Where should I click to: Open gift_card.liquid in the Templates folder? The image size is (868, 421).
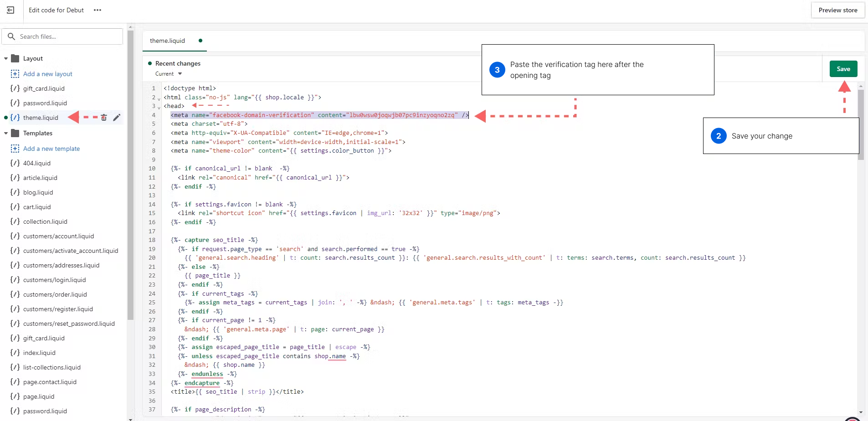(44, 338)
